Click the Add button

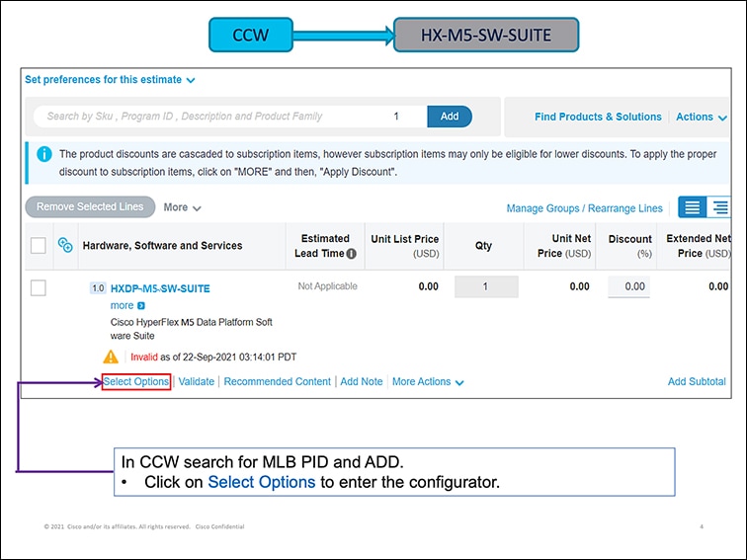[x=450, y=117]
